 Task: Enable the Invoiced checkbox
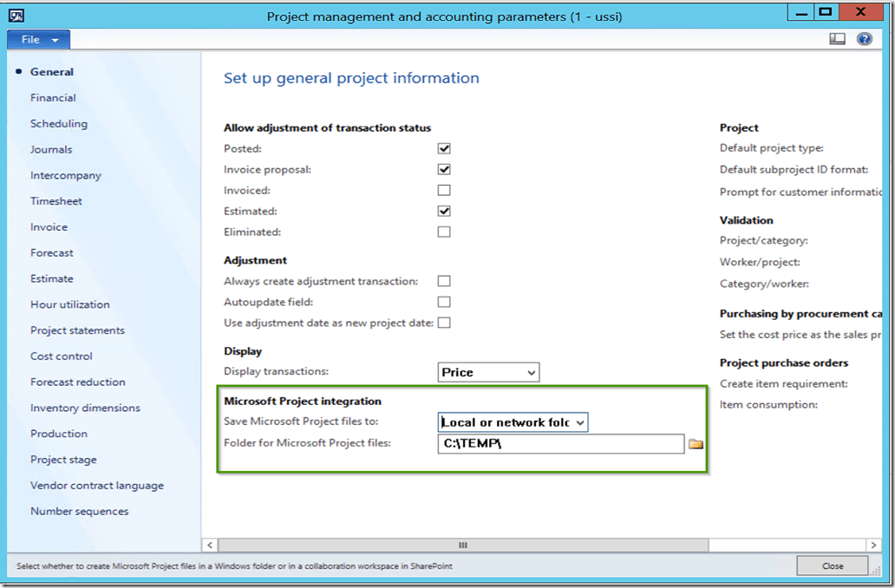click(x=444, y=191)
